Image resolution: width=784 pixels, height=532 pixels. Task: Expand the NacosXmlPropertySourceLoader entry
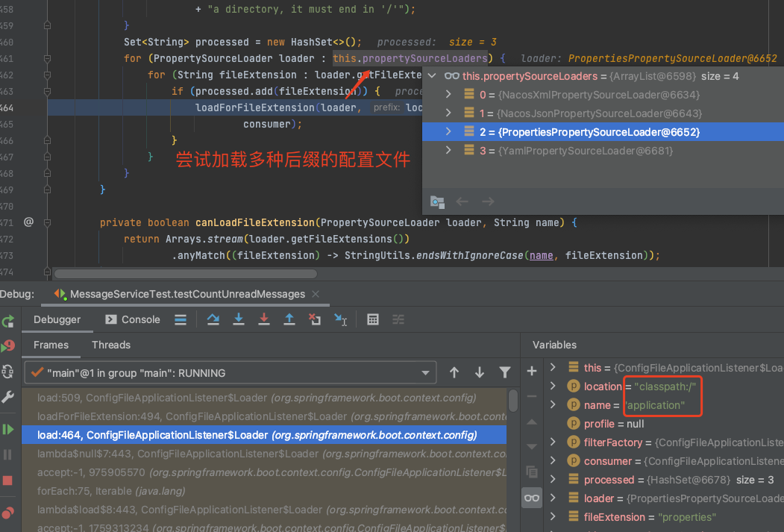coord(448,94)
